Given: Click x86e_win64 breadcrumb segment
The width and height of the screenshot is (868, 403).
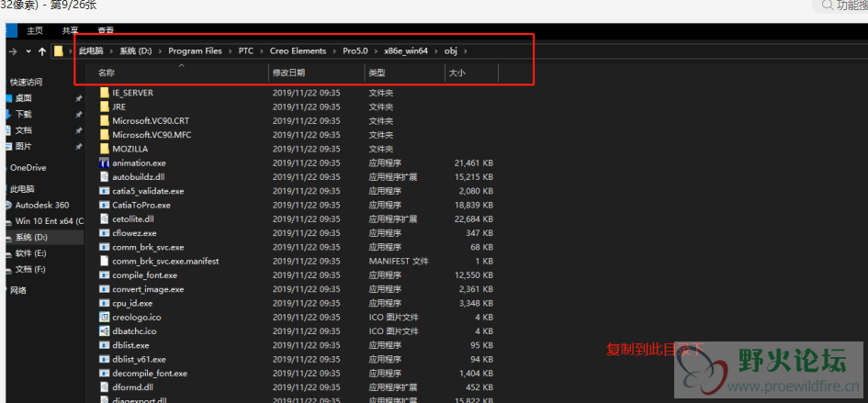Looking at the screenshot, I should coord(406,50).
